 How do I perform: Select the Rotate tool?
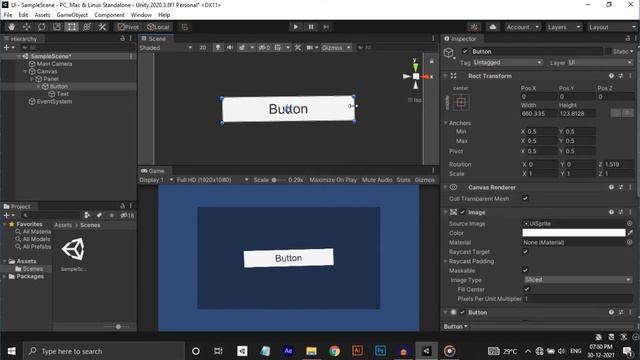pyautogui.click(x=42, y=27)
